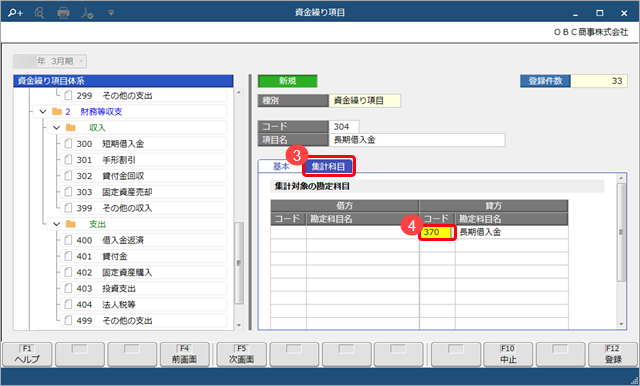Click the tree panel scroll up arrow
This screenshot has width=640, height=386.
click(x=239, y=93)
